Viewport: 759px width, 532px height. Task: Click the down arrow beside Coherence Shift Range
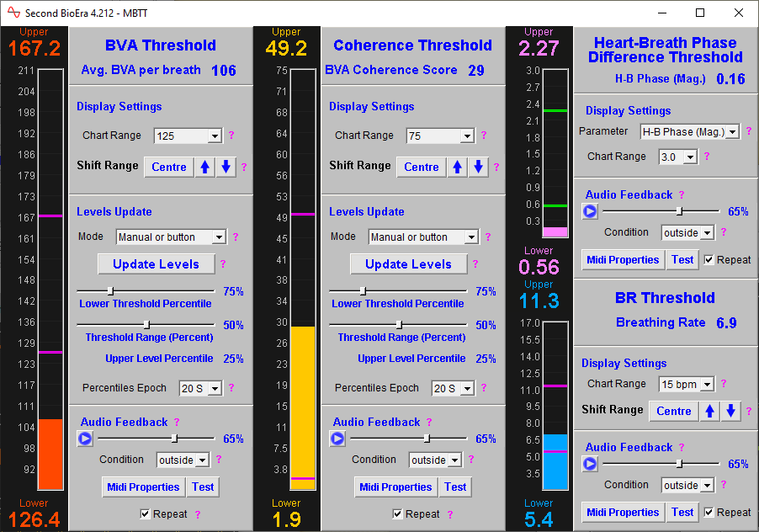[478, 167]
